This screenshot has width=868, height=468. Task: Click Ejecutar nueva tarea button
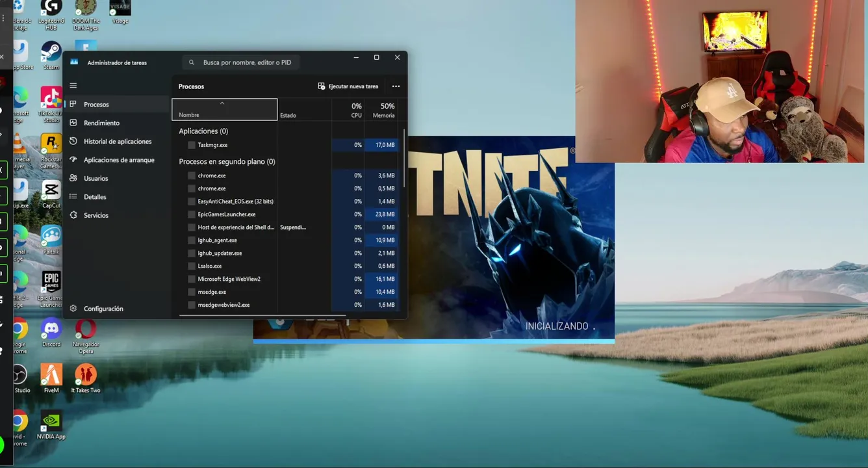click(348, 86)
